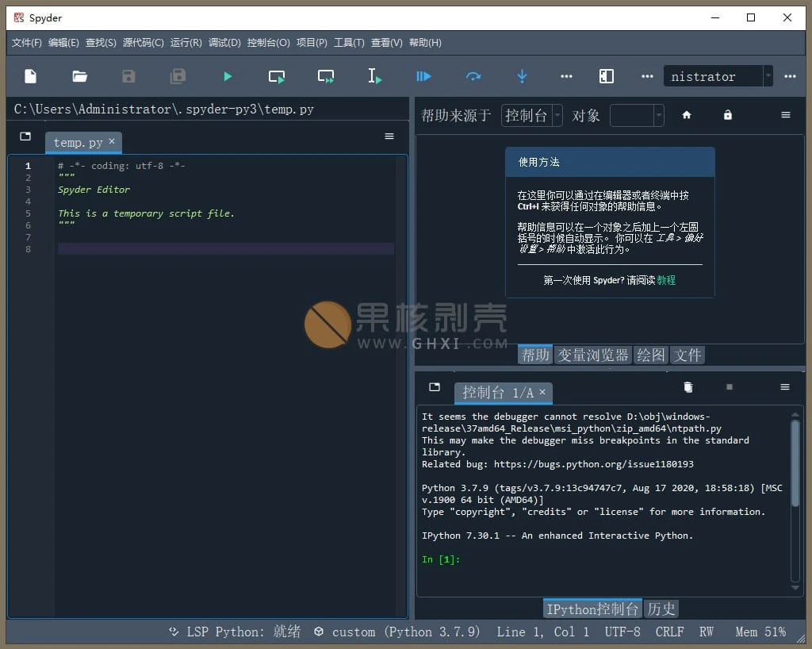Expand the 对象 object combo box
Viewport: 812px width, 649px height.
click(637, 115)
